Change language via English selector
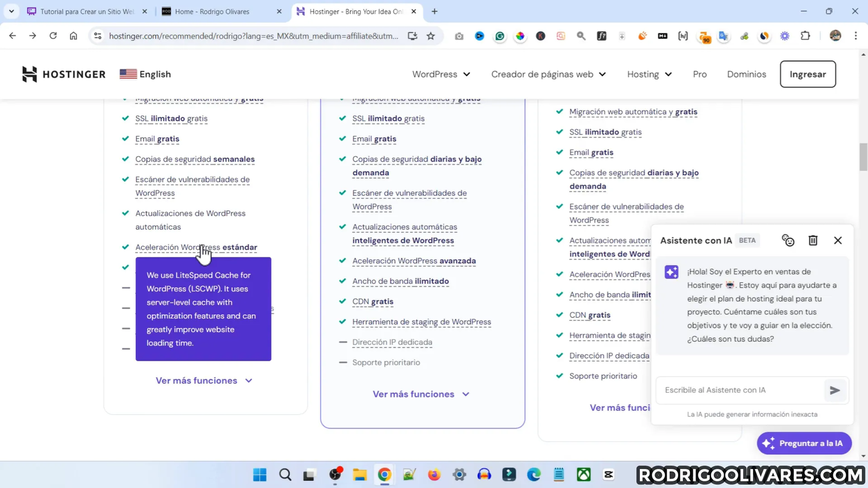The image size is (868, 488). [x=145, y=74]
